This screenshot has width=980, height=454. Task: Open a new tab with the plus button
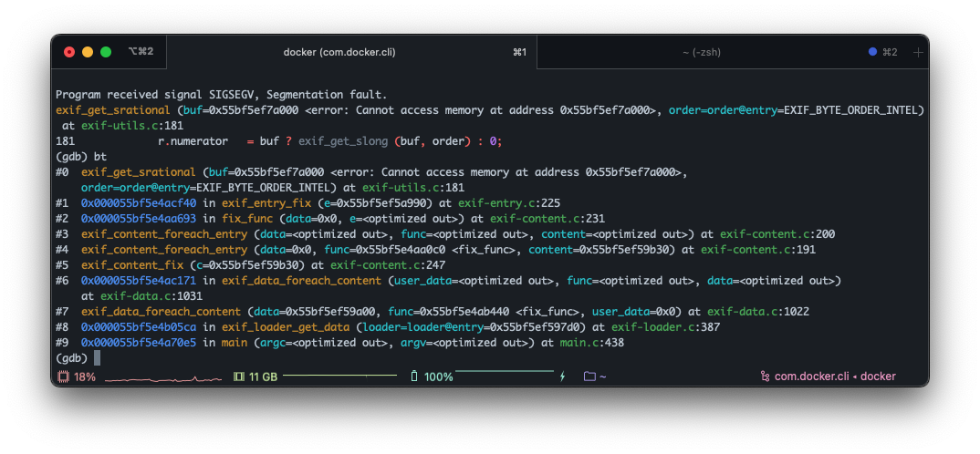[917, 53]
